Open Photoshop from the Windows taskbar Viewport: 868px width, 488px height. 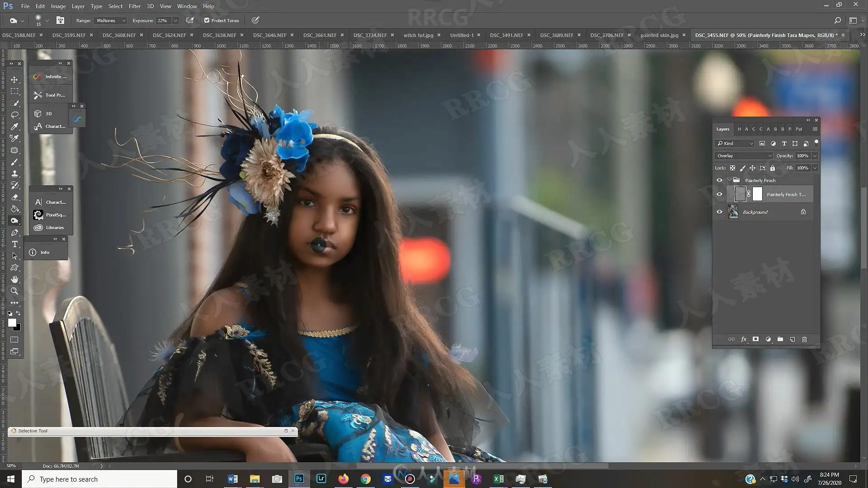coord(299,479)
